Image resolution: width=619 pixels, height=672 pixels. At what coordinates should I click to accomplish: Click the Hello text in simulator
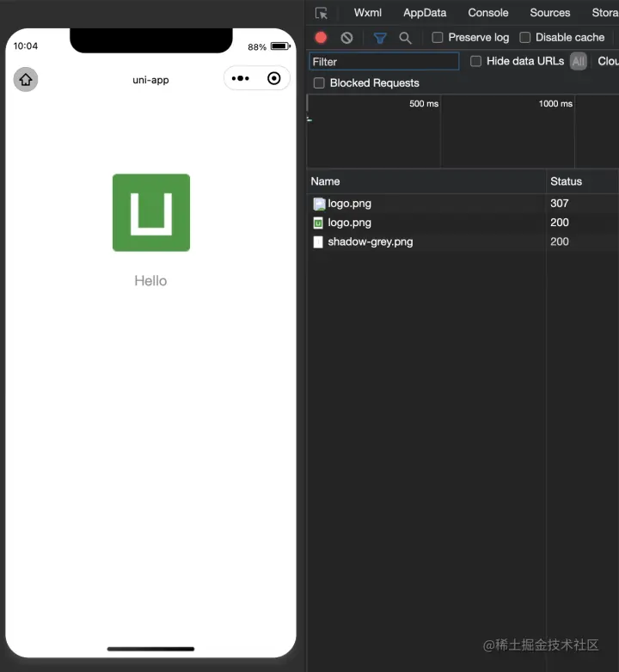[x=150, y=281]
